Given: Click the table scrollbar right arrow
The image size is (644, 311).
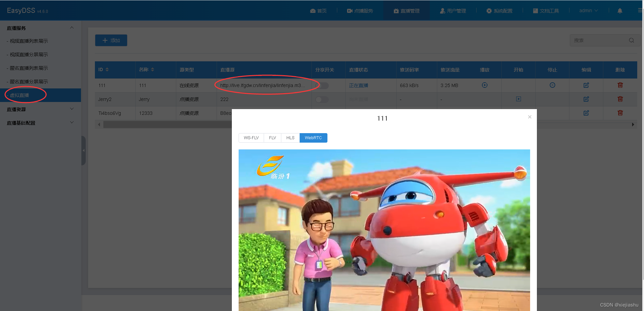Looking at the screenshot, I should (633, 125).
